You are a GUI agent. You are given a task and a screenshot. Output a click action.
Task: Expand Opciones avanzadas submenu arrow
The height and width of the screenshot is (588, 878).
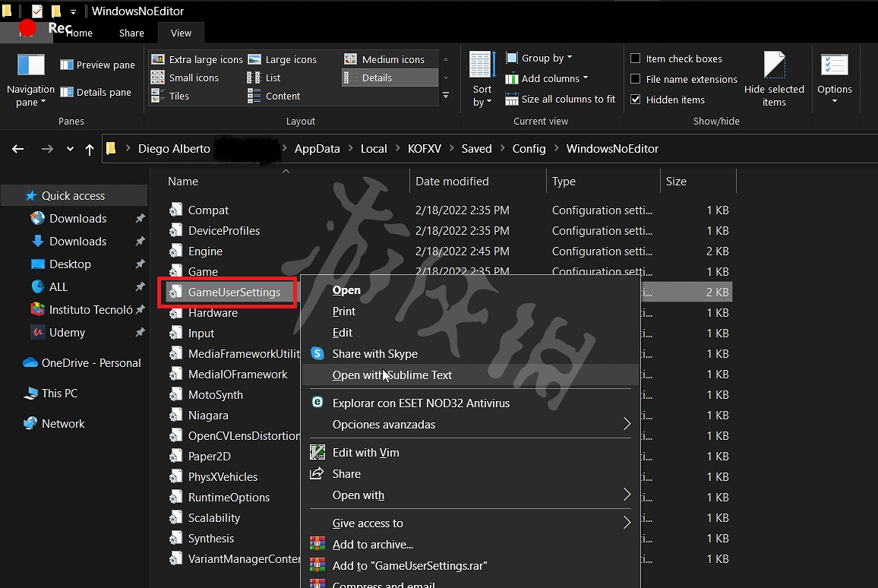tap(627, 425)
